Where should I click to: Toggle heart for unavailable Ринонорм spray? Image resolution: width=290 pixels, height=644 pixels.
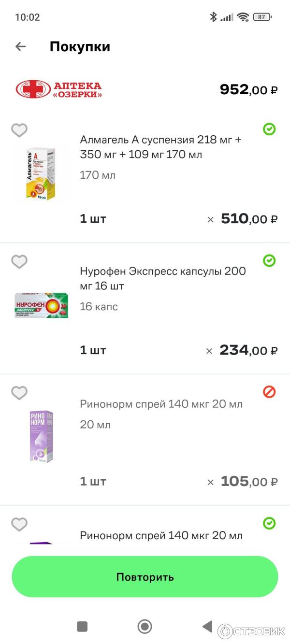(19, 393)
